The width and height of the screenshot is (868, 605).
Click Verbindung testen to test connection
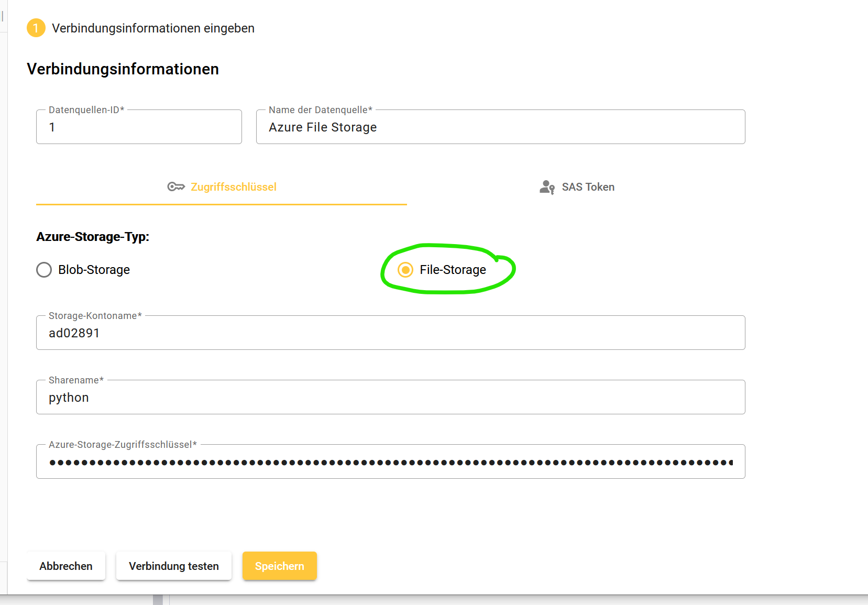click(174, 566)
